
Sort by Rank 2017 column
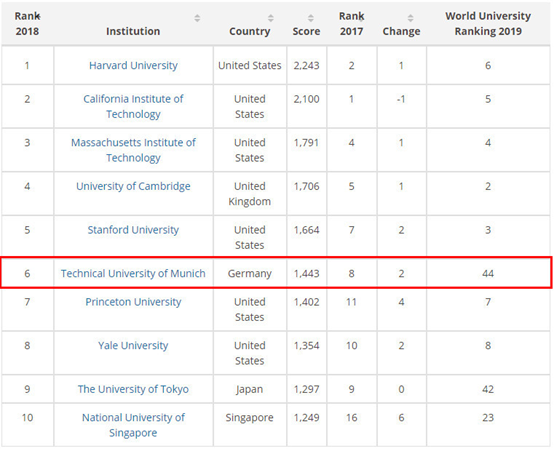pyautogui.click(x=352, y=24)
